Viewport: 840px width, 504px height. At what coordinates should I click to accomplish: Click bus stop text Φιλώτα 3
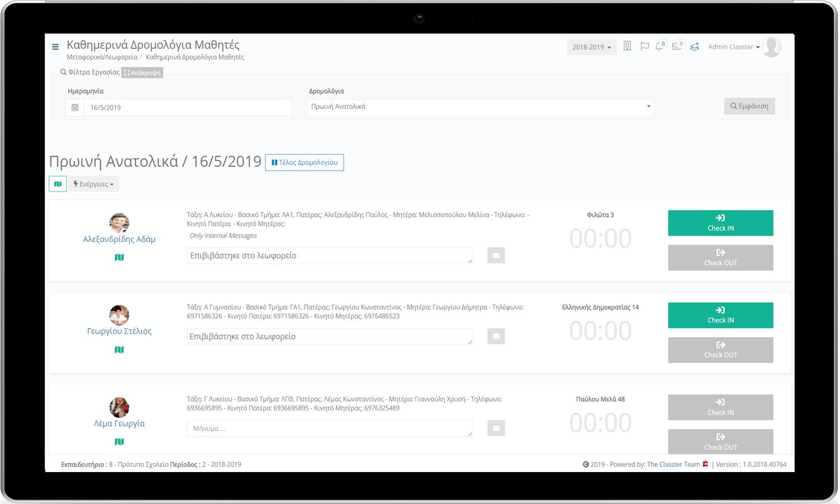point(600,215)
